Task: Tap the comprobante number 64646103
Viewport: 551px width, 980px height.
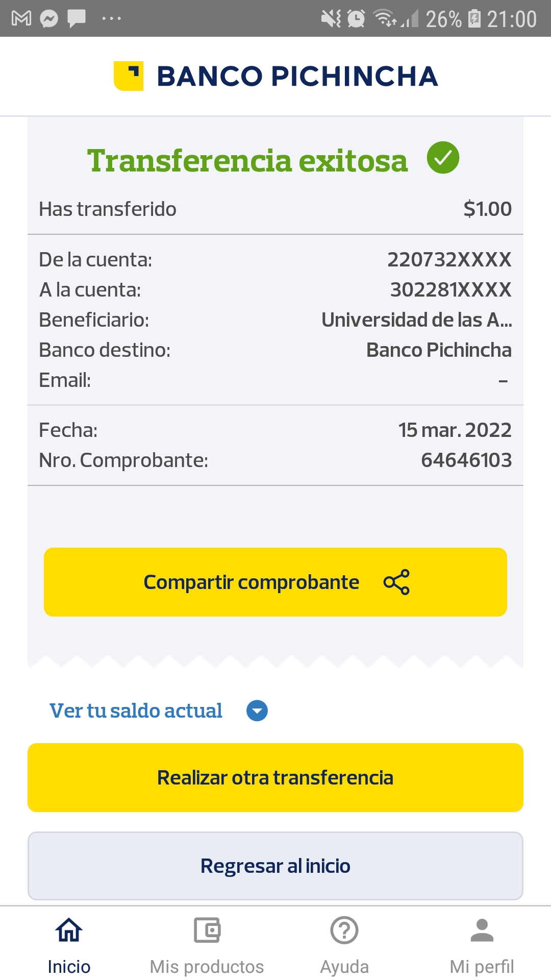Action: point(466,460)
